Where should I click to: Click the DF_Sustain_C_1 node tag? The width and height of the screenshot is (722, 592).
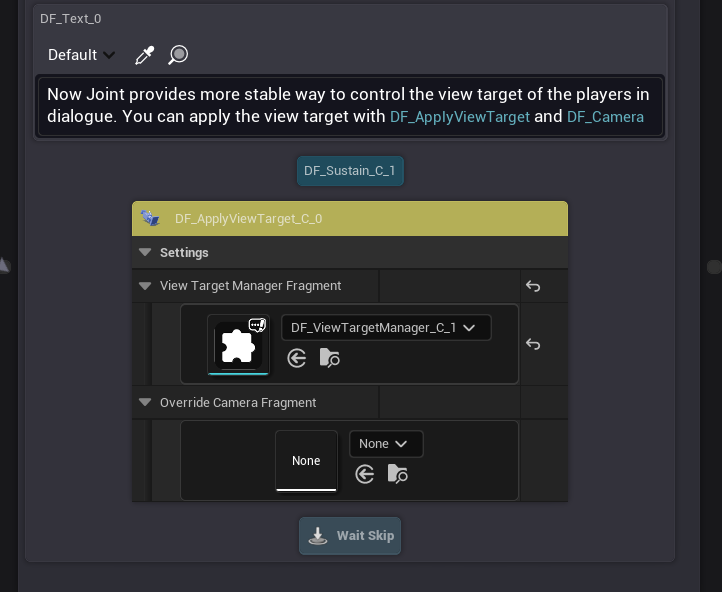point(350,171)
